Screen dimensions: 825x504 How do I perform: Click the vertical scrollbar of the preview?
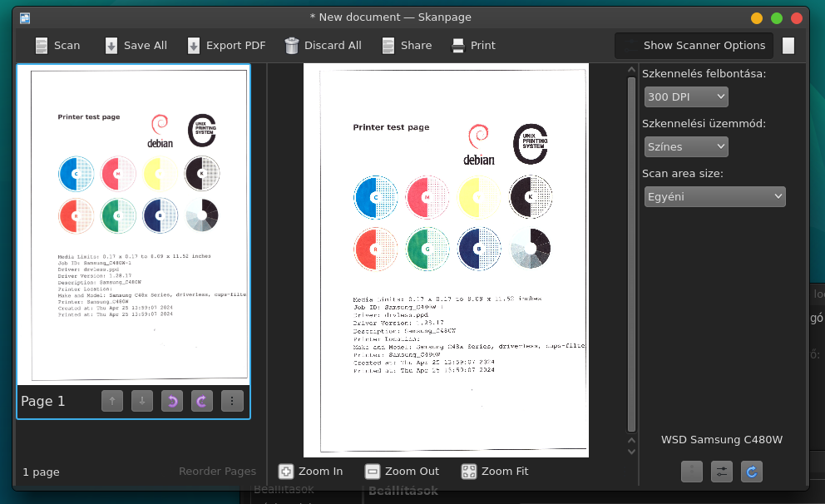point(632,254)
